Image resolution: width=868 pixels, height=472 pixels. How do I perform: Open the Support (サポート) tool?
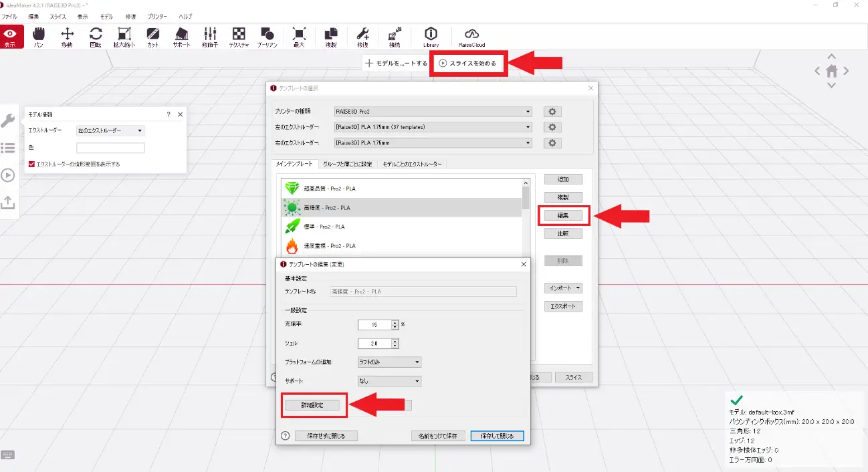point(181,37)
